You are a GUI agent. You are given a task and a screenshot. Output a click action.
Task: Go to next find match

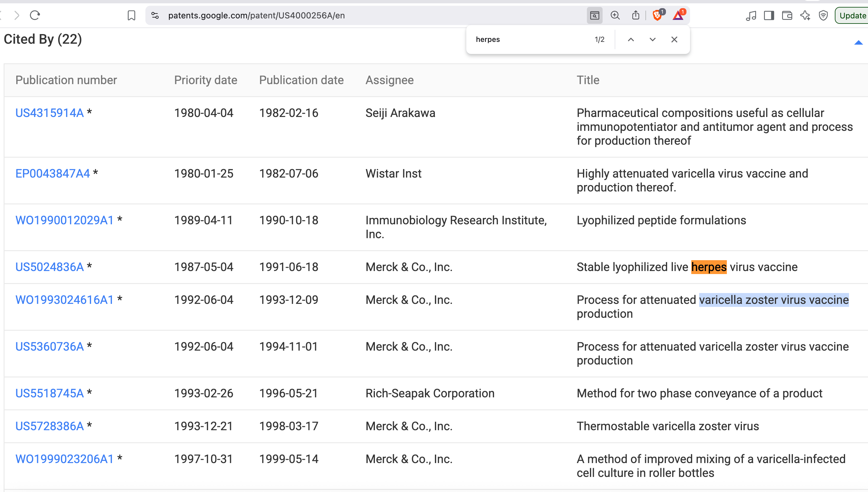652,39
